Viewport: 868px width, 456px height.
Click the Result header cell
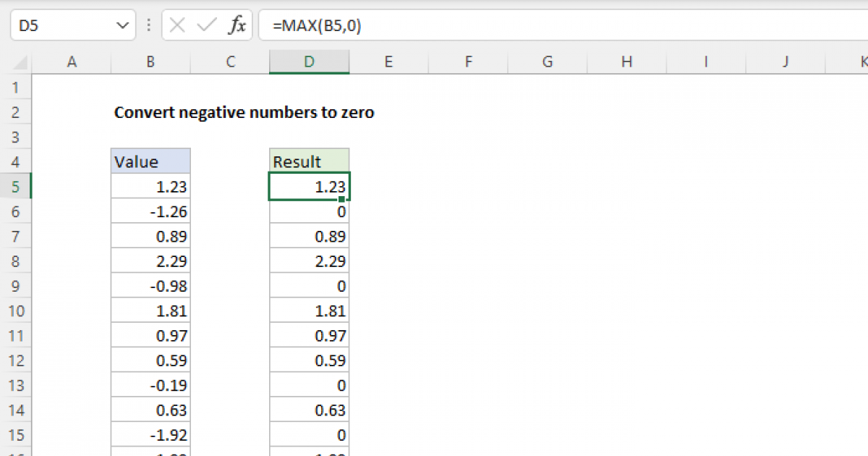coord(309,161)
